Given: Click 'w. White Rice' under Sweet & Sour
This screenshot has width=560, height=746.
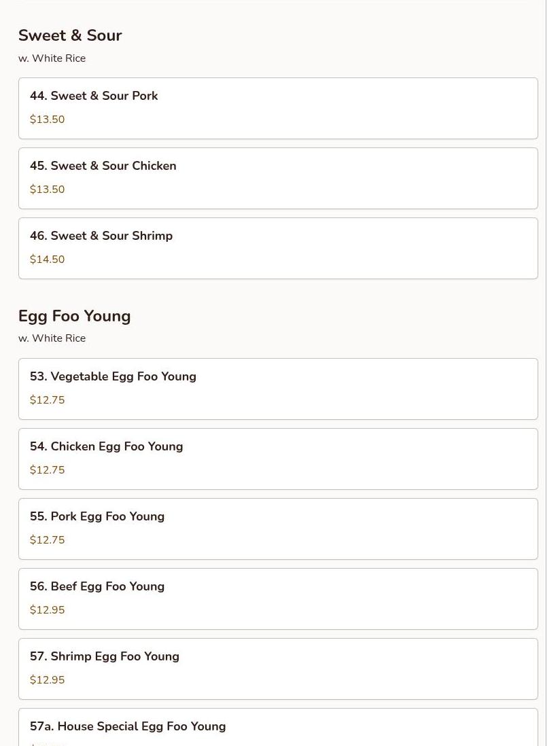Looking at the screenshot, I should coord(52,58).
